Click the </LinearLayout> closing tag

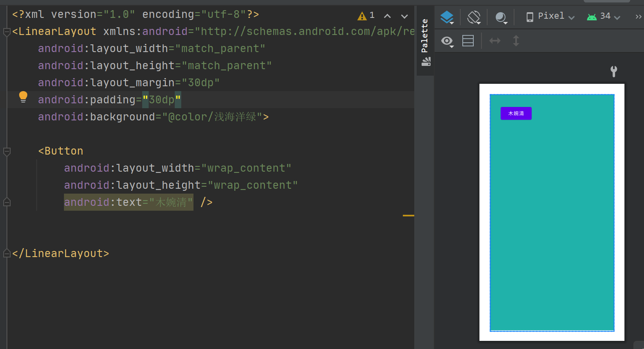click(61, 253)
